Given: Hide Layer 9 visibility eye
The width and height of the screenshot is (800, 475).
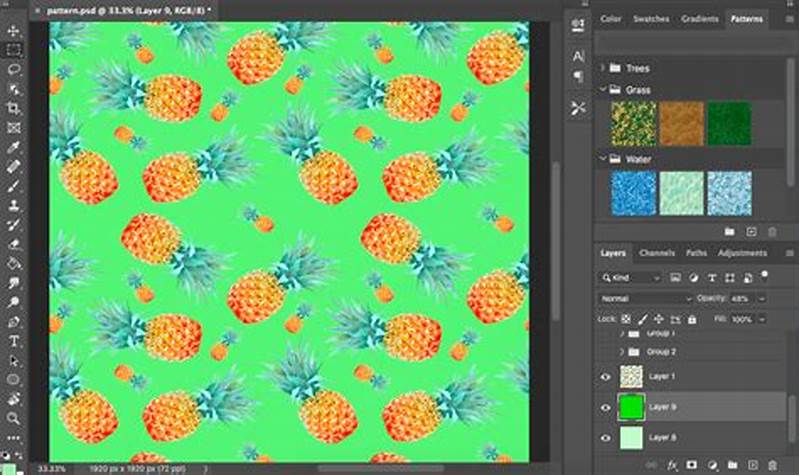Looking at the screenshot, I should coord(606,408).
